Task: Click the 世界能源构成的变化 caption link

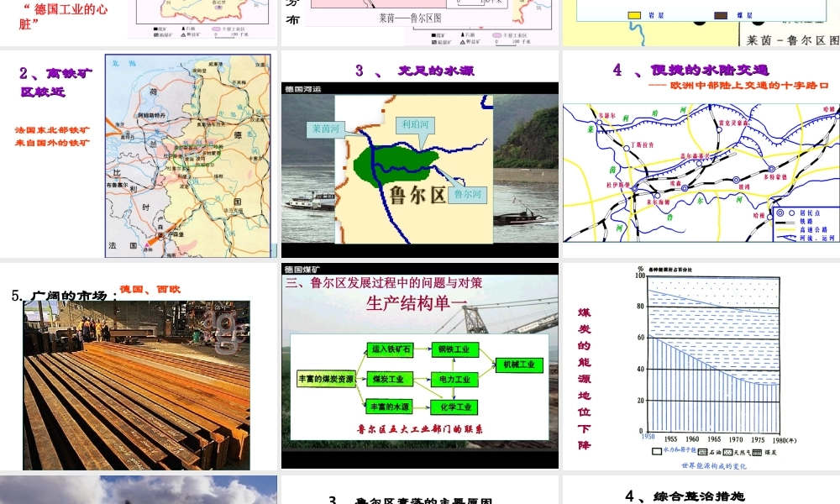Action: point(715,465)
